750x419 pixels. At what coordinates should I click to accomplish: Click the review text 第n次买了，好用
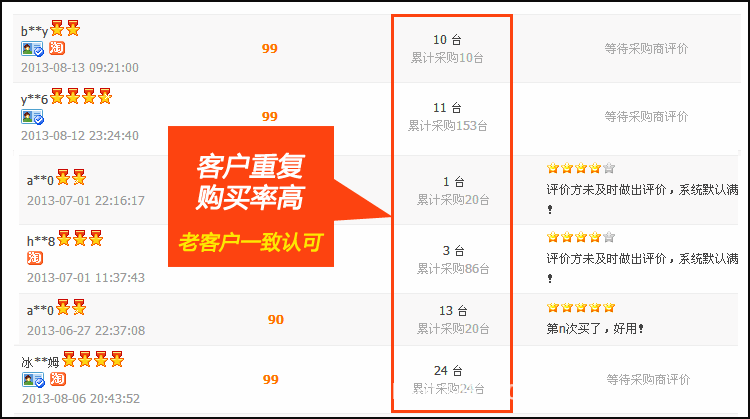point(595,329)
